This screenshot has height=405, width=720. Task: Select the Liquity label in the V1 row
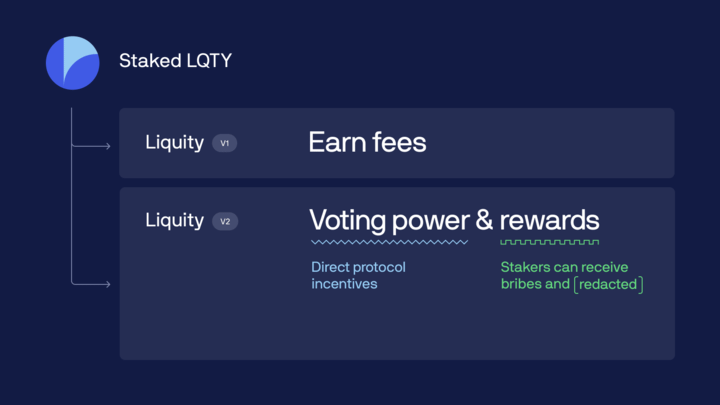pyautogui.click(x=174, y=143)
